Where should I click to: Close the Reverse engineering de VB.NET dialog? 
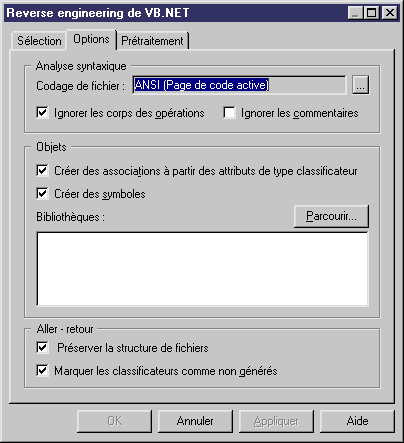click(x=389, y=13)
